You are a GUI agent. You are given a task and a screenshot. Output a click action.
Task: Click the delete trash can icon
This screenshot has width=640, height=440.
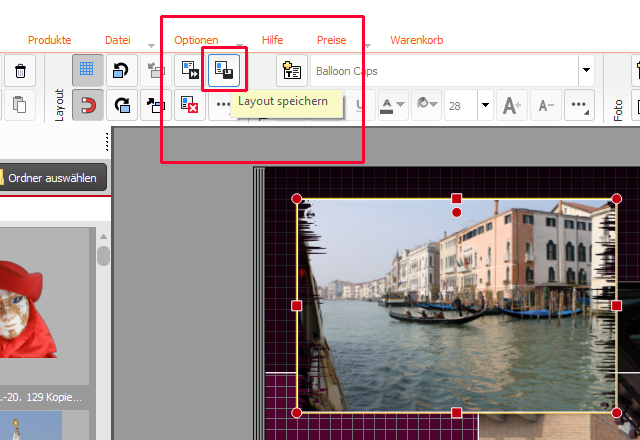click(19, 70)
